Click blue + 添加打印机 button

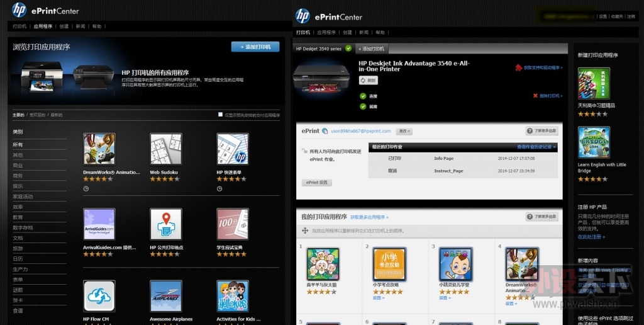click(x=255, y=47)
